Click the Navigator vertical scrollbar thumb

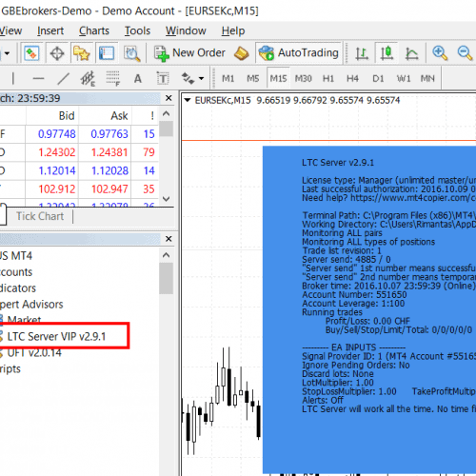tap(166, 279)
